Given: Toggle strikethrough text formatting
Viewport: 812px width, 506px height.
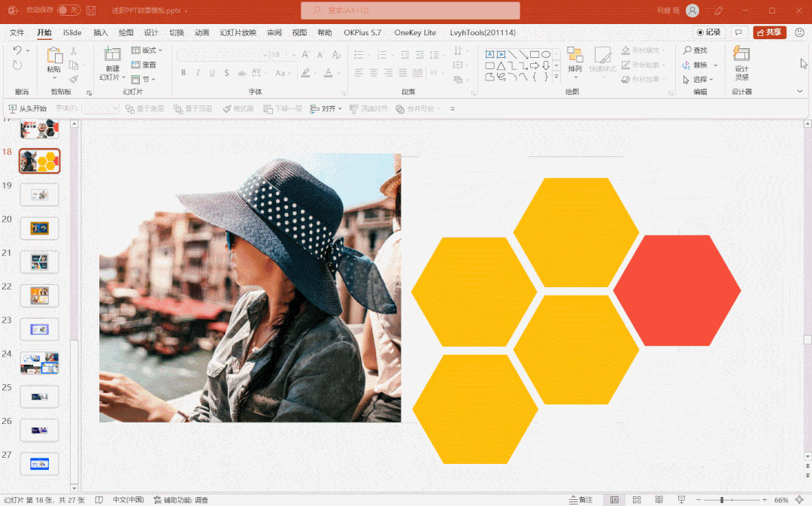Looking at the screenshot, I should tap(241, 73).
